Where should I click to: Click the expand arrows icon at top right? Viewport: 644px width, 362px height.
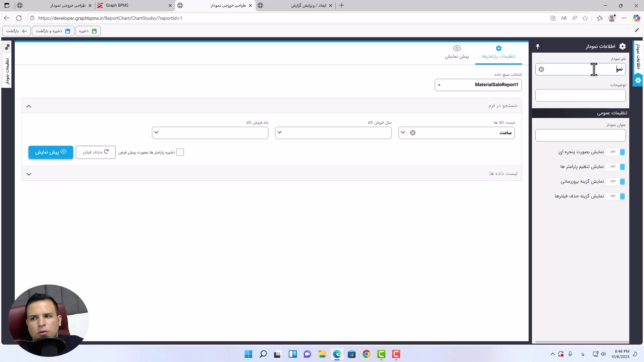tap(637, 31)
